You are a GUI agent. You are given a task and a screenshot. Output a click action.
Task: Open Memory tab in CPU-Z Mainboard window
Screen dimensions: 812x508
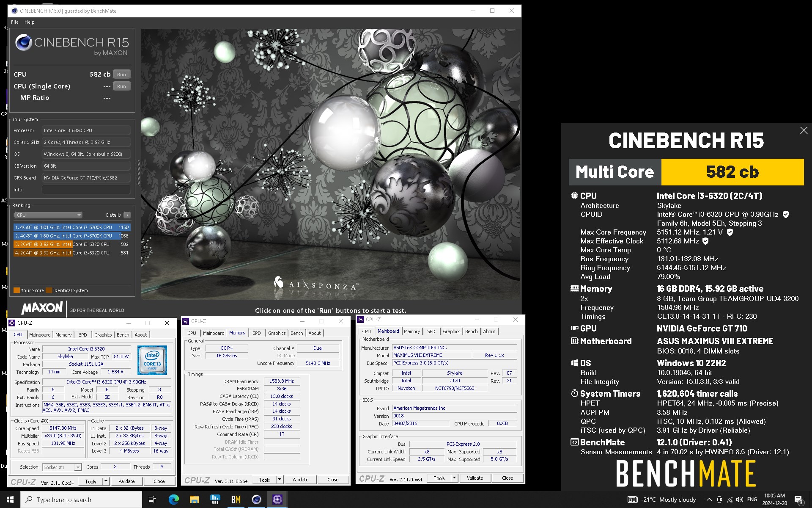click(x=412, y=331)
